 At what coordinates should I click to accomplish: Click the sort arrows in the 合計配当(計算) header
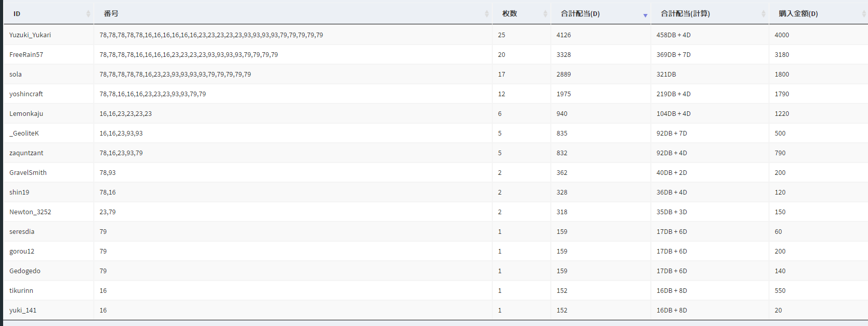(763, 14)
